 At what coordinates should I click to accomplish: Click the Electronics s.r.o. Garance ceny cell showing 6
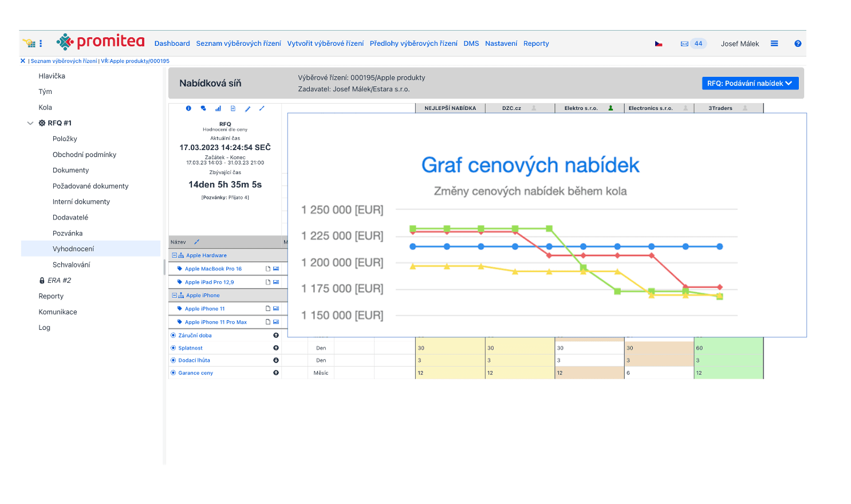[659, 373]
